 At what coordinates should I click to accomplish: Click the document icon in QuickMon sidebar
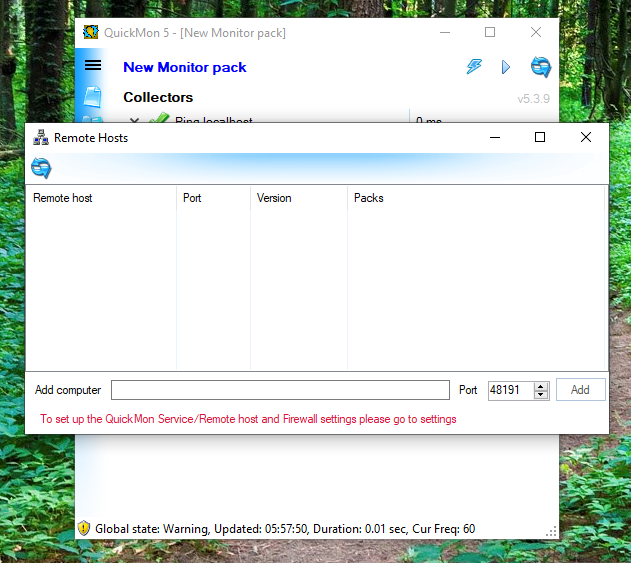click(92, 97)
